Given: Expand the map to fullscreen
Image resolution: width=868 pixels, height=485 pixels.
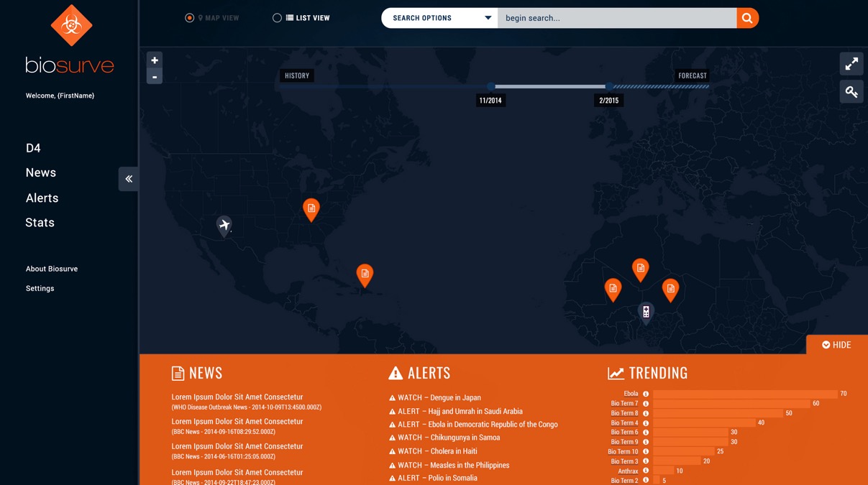Looking at the screenshot, I should coord(851,64).
